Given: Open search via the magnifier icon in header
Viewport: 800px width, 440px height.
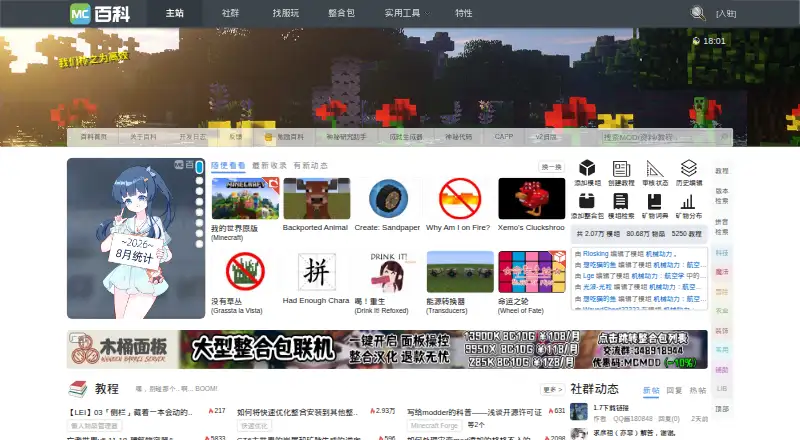Looking at the screenshot, I should [x=697, y=13].
